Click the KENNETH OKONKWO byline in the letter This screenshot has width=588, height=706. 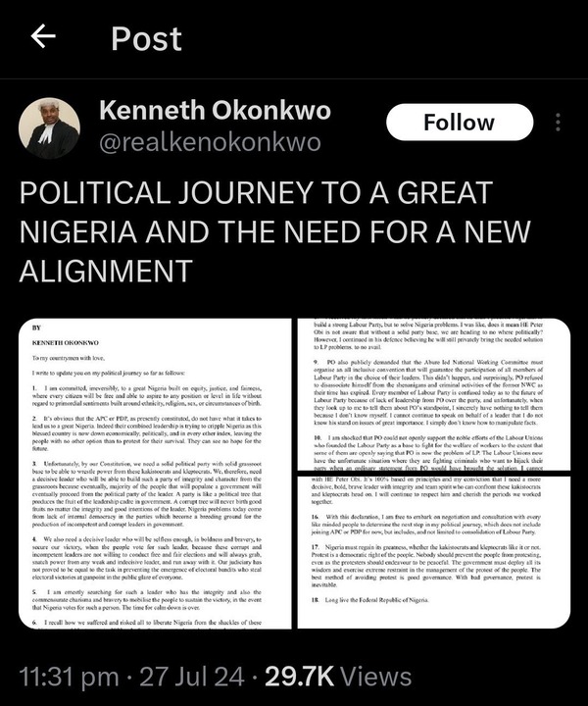click(x=66, y=342)
